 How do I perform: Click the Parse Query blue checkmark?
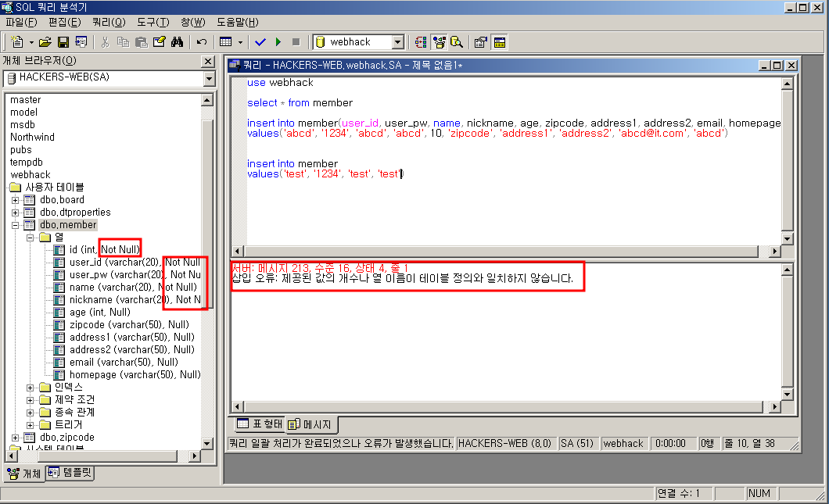pyautogui.click(x=260, y=42)
